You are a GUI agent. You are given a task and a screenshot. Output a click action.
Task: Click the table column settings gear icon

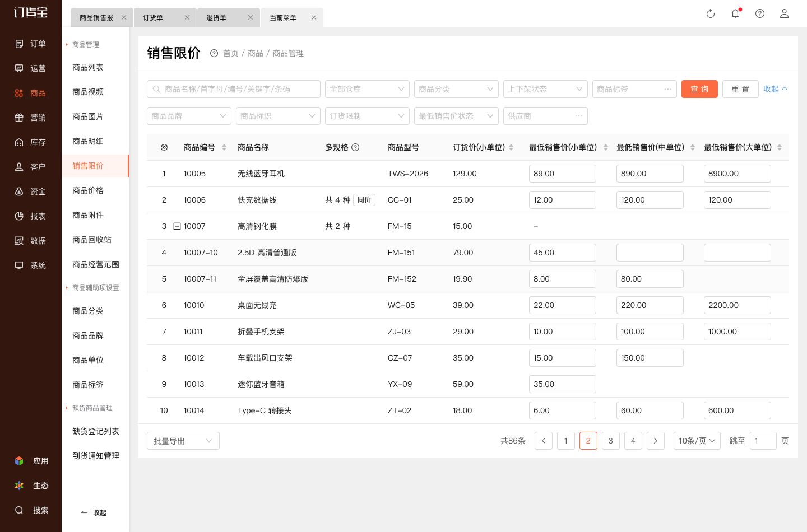pyautogui.click(x=164, y=147)
